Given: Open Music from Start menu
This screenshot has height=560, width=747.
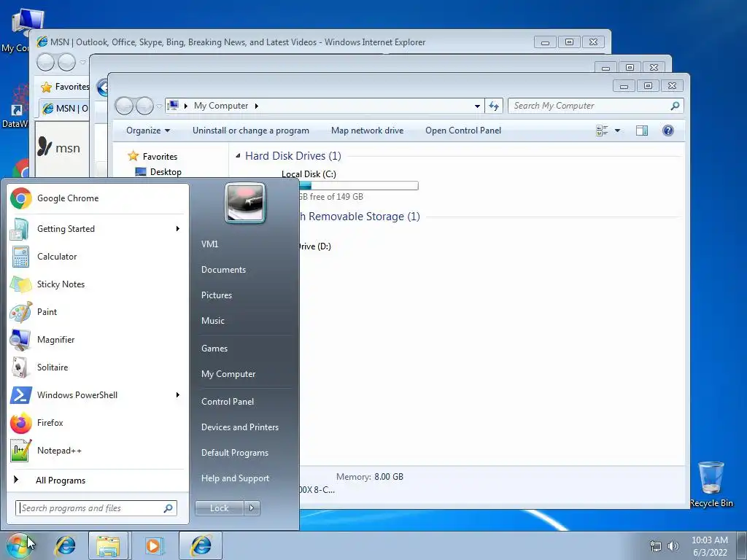Looking at the screenshot, I should (x=212, y=321).
